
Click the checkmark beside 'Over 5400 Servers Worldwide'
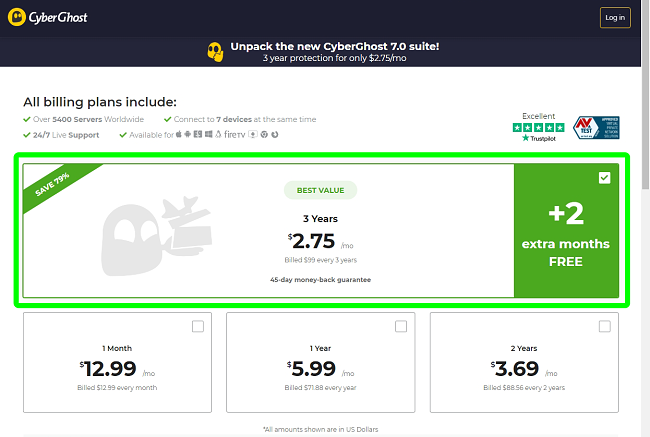pyautogui.click(x=27, y=119)
